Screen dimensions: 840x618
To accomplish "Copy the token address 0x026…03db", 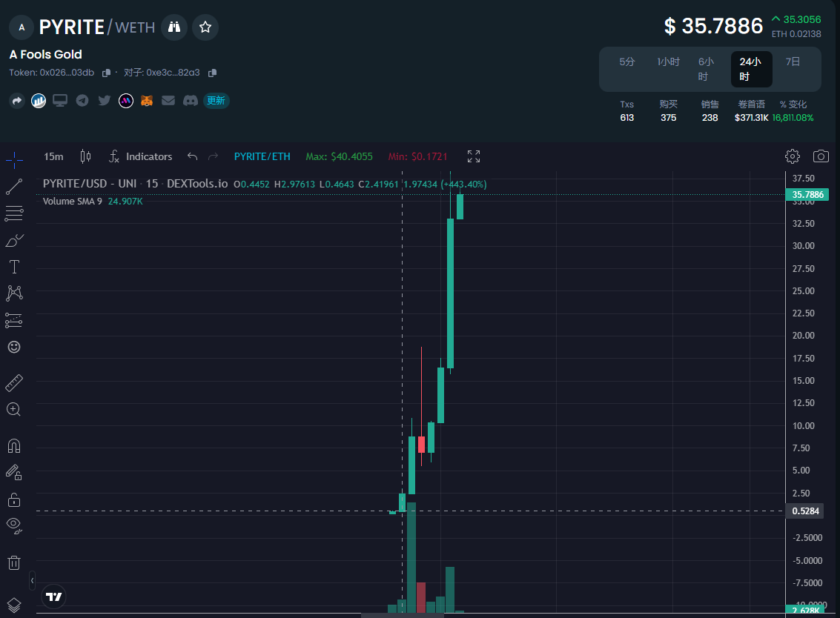I will pos(106,73).
